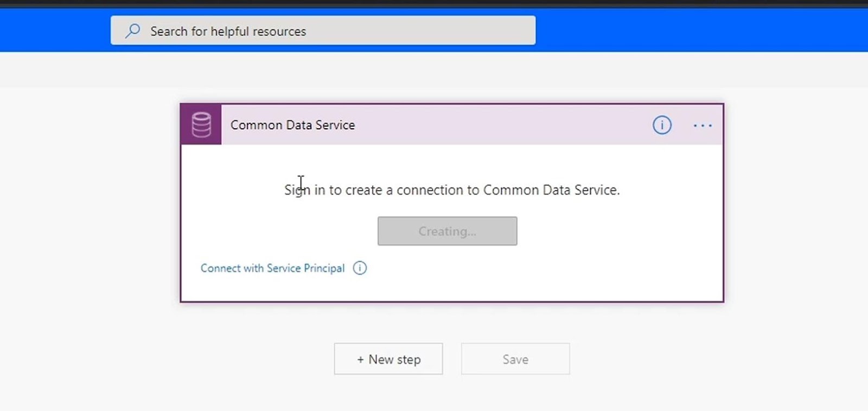Screen dimensions: 868x411
Task: Focus the Search for helpful resources field
Action: point(323,30)
